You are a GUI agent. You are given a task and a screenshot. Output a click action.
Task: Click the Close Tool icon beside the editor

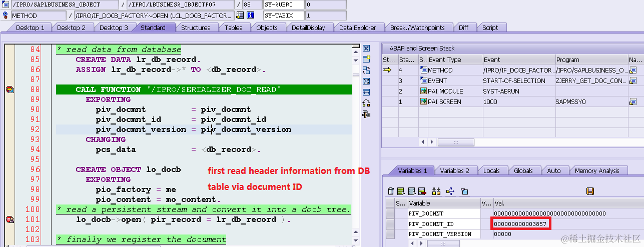pos(366,48)
